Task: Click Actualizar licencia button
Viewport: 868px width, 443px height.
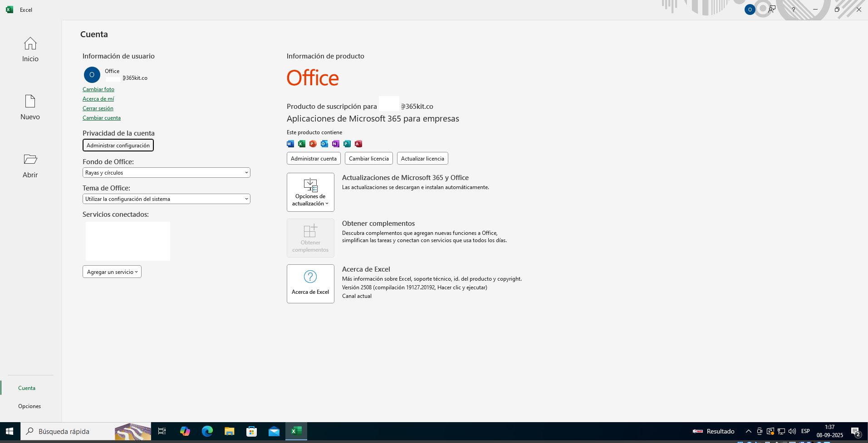Action: click(x=422, y=158)
